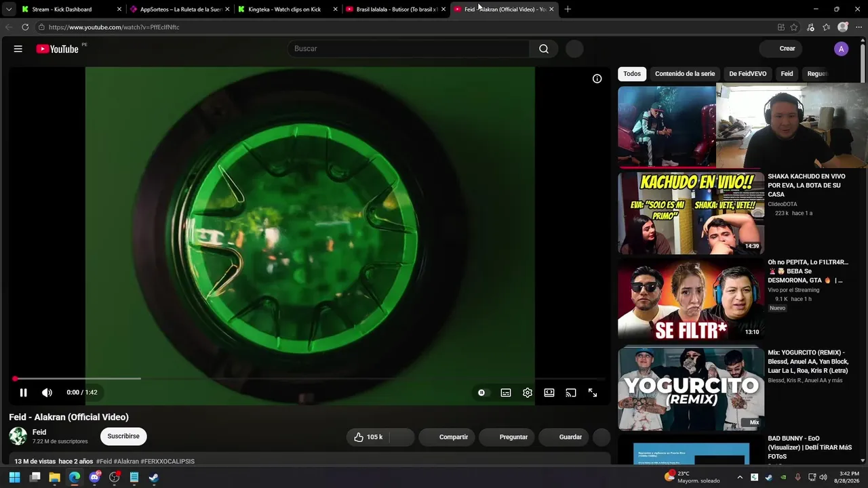Subscribe with the Suscribirse button
The height and width of the screenshot is (488, 868).
click(x=123, y=436)
